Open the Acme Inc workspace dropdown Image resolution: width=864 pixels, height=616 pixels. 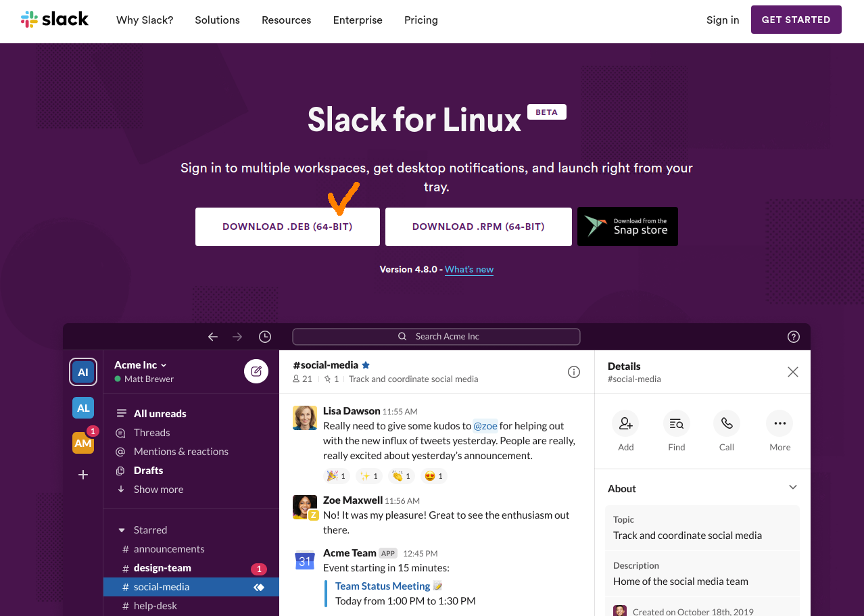(x=141, y=365)
